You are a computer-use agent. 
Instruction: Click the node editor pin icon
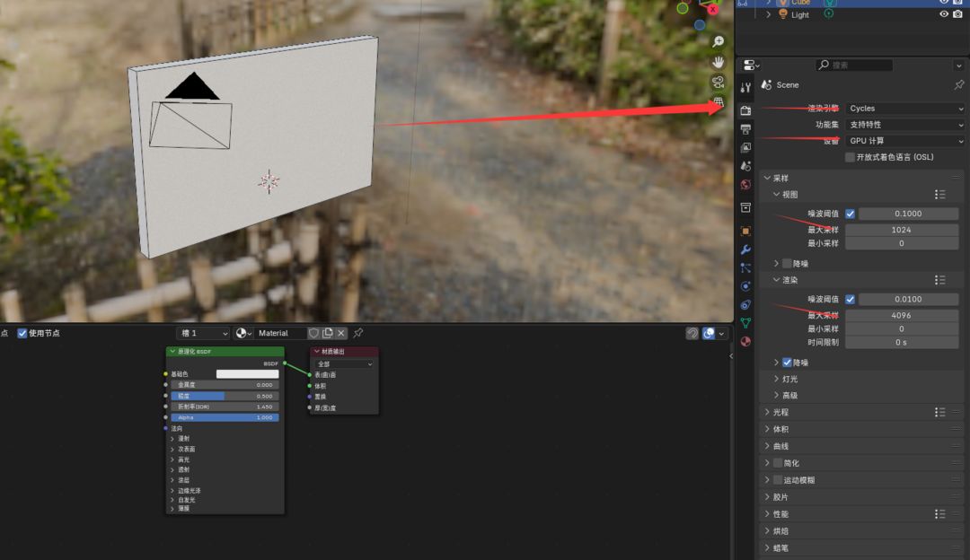tap(357, 333)
